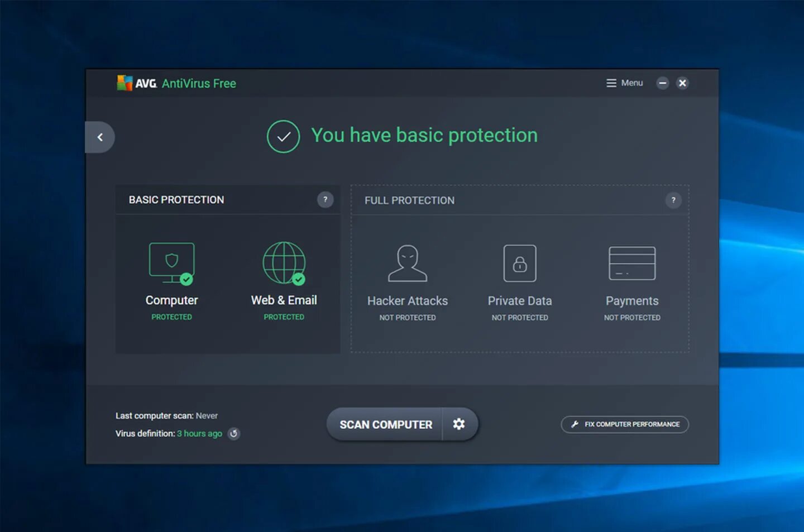Screen dimensions: 804x532
Task: Open Full Protection help question mark
Action: click(x=673, y=200)
